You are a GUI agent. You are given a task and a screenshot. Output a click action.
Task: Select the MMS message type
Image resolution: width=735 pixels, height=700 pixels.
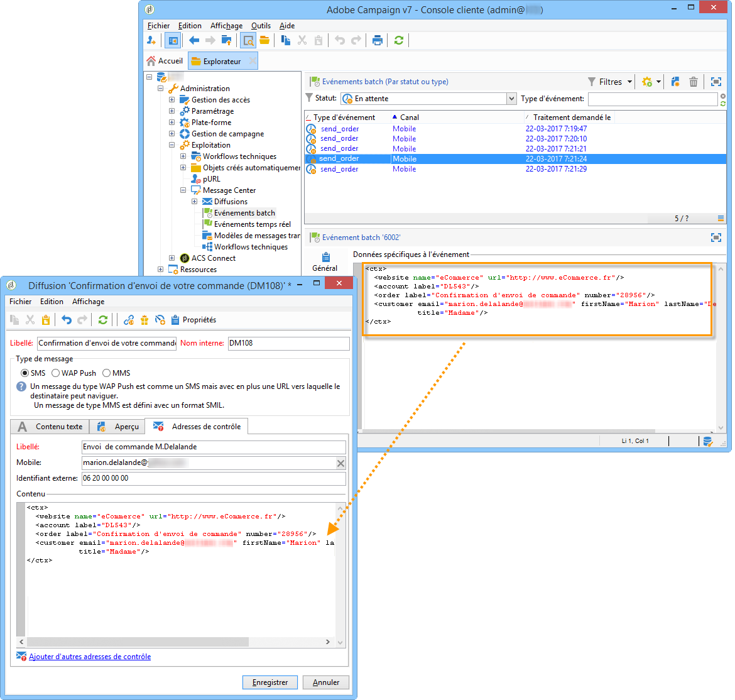[106, 373]
